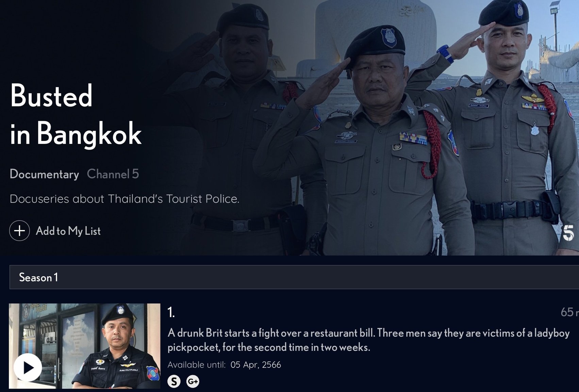Click the plus circle icon to add show

[x=19, y=231]
